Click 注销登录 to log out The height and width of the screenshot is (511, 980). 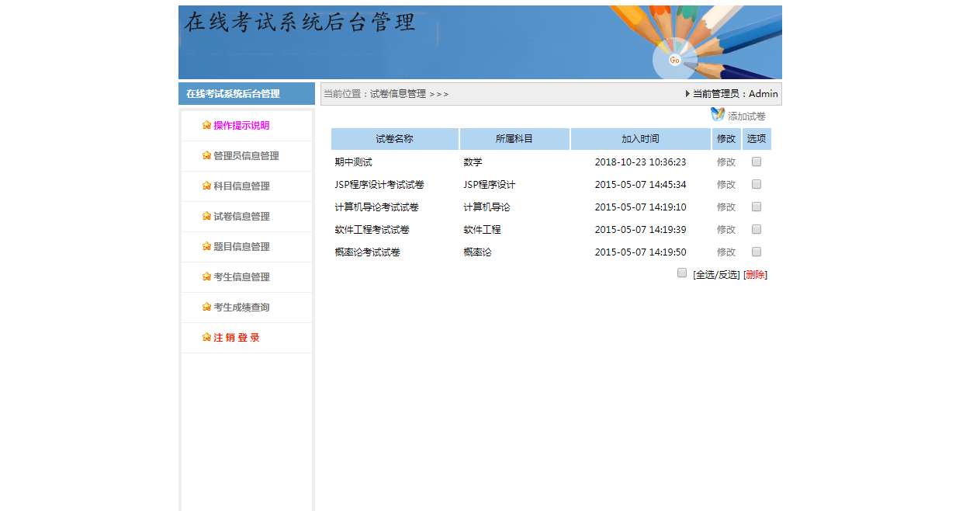237,338
